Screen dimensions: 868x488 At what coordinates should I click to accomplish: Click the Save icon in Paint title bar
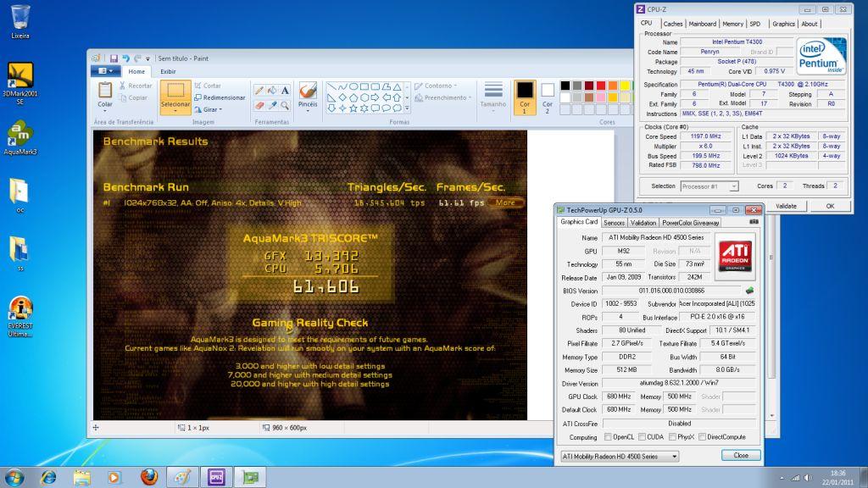114,58
